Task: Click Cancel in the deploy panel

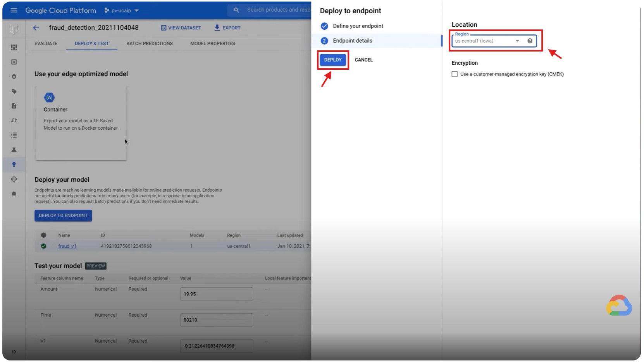Action: 363,60
